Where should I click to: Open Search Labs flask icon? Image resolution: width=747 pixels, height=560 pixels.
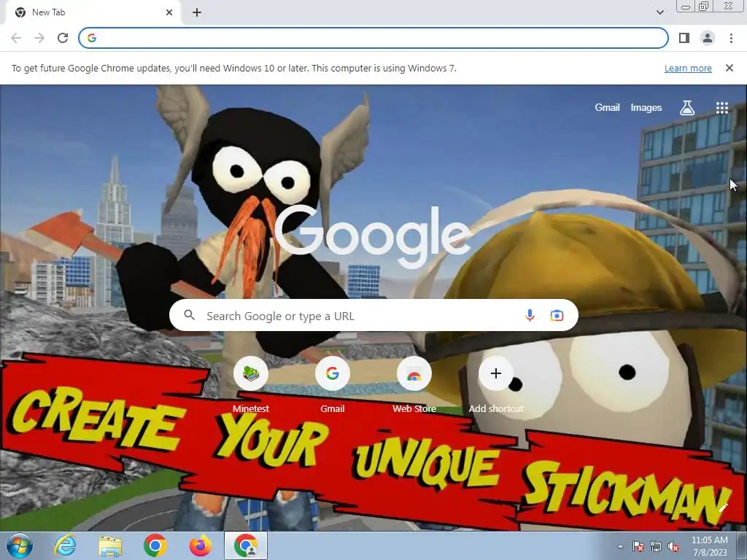coord(686,108)
